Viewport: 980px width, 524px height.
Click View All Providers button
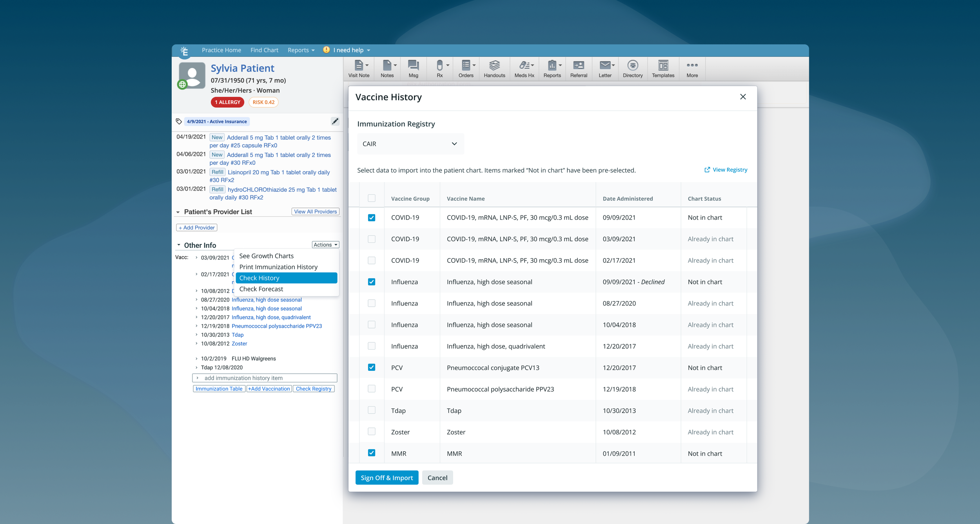tap(315, 211)
